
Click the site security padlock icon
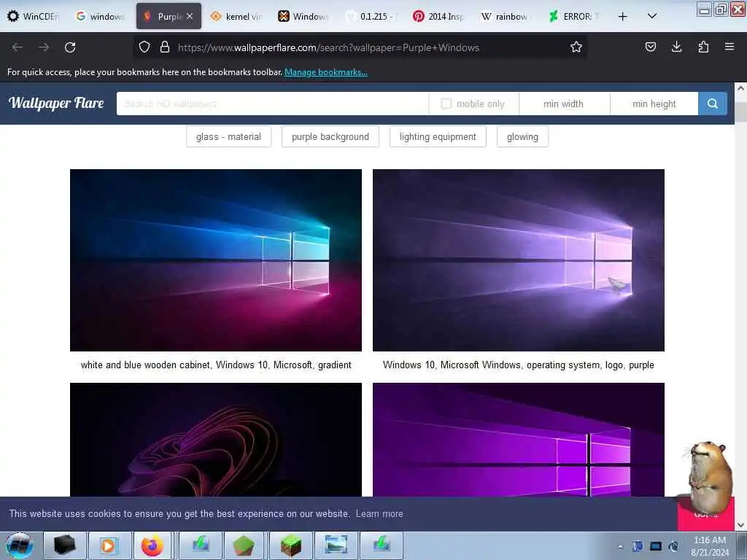[165, 47]
